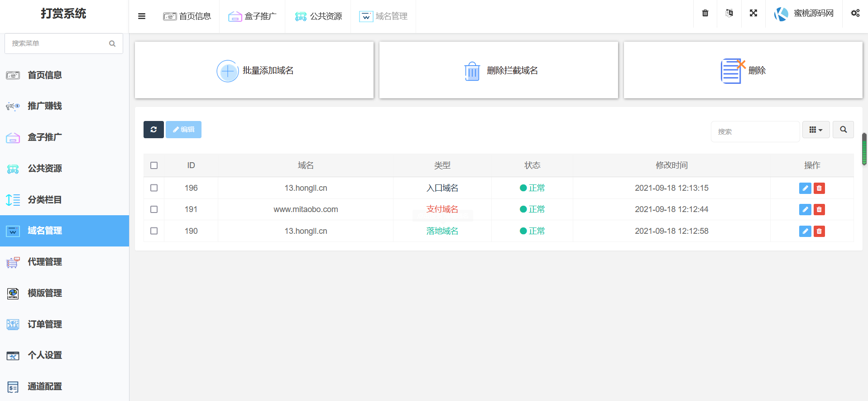Open the 蜜桃源码网 user menu
The height and width of the screenshot is (401, 868).
point(804,14)
